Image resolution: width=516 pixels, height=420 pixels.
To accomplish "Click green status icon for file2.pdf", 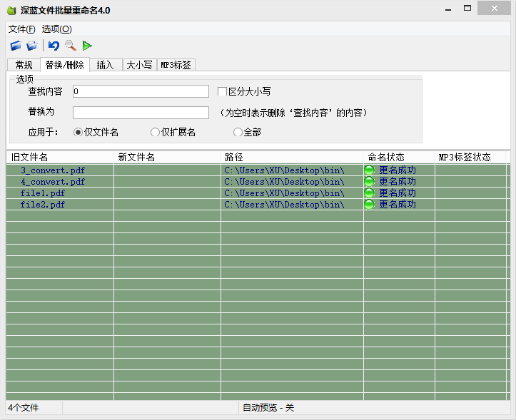I will coord(369,205).
